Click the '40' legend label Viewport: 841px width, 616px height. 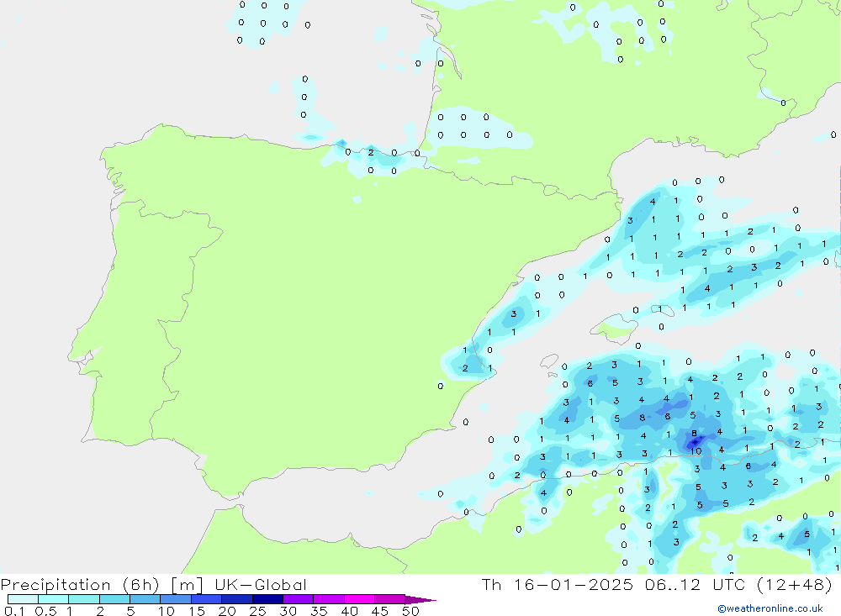click(350, 611)
